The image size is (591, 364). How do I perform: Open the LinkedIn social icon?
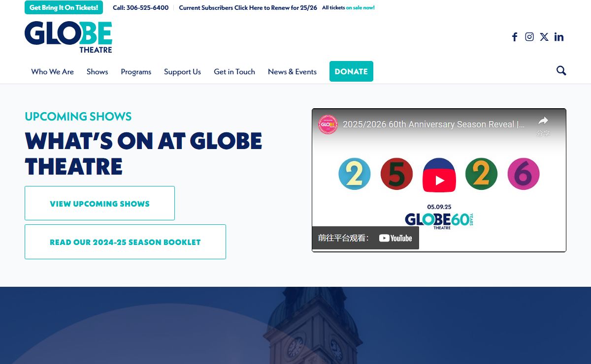(559, 37)
